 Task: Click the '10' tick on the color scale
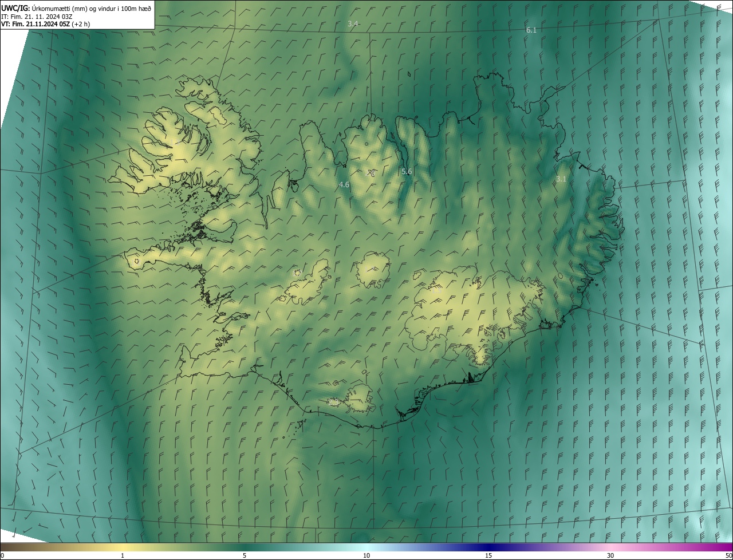[x=366, y=555]
